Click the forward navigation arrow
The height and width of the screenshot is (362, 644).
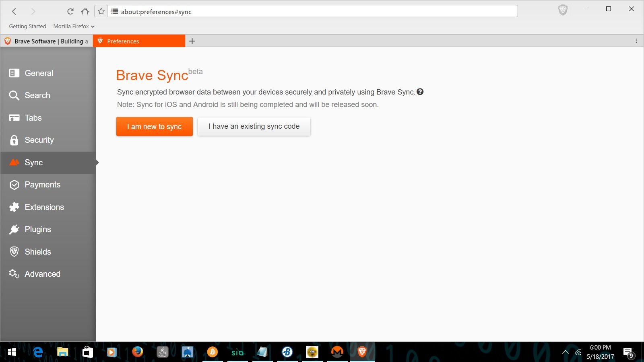click(33, 11)
